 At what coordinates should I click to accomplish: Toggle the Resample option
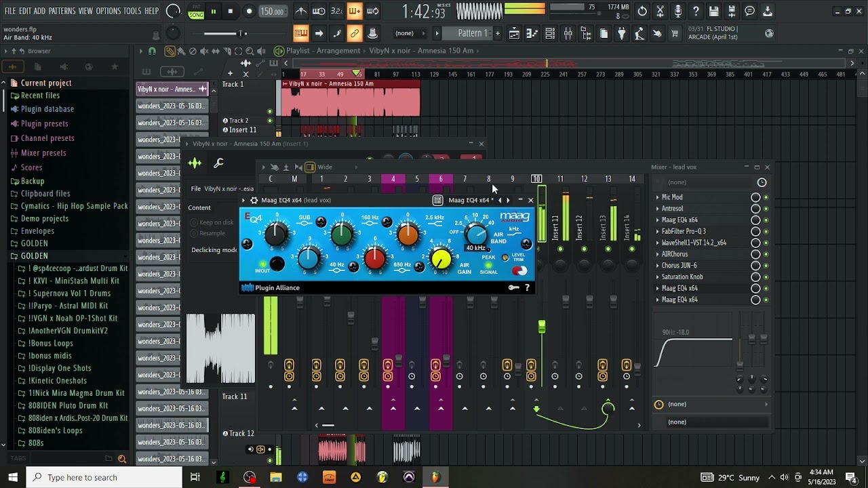208,233
